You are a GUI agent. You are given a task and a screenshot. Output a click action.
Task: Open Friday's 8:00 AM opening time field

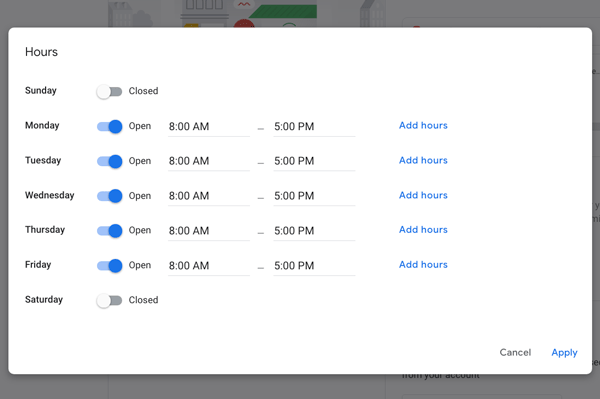click(x=209, y=265)
